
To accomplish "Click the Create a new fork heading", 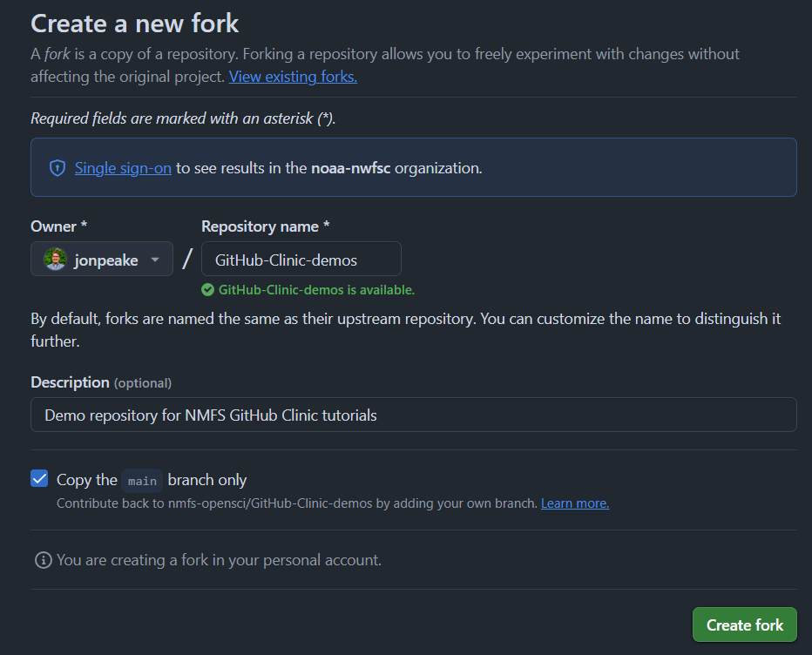I will tap(135, 24).
